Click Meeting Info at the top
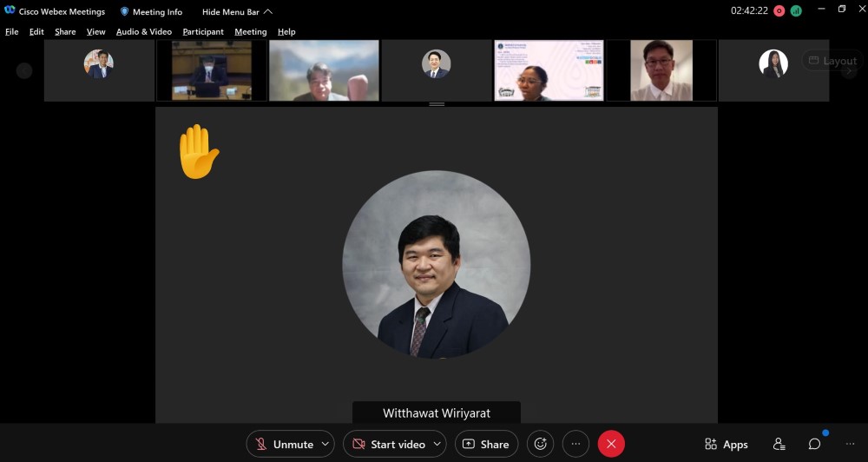Image resolution: width=868 pixels, height=462 pixels. coord(151,12)
